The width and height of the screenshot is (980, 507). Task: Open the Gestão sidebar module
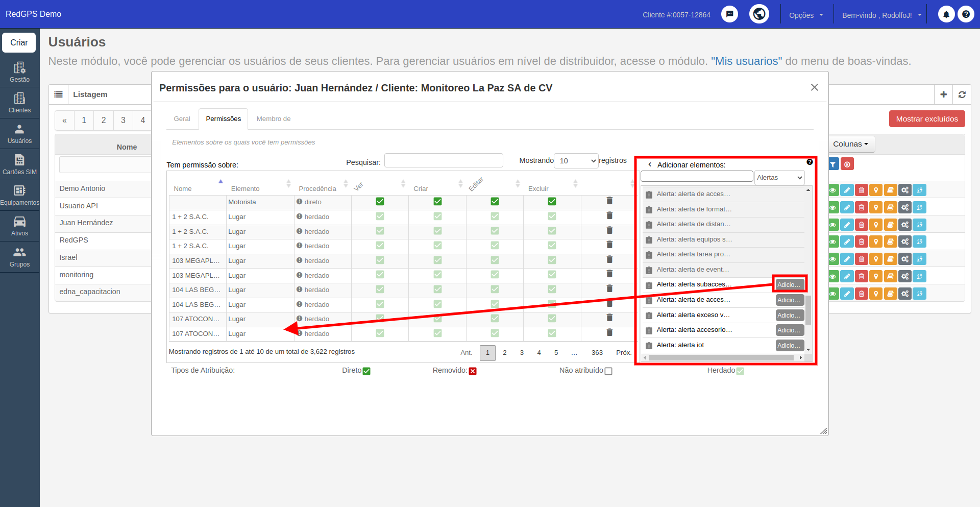pyautogui.click(x=19, y=72)
